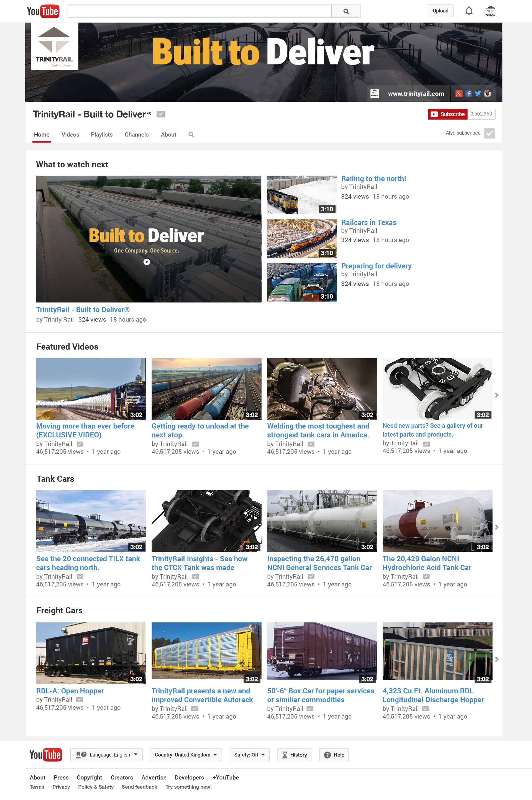Click the small TrinityRail icon beside website link
Image resolution: width=532 pixels, height=800 pixels.
tap(375, 93)
